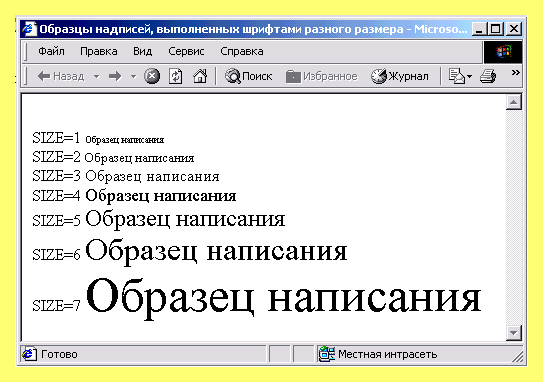Image resolution: width=543 pixels, height=382 pixels.
Task: Open the Поиск search panel
Action: [x=248, y=76]
